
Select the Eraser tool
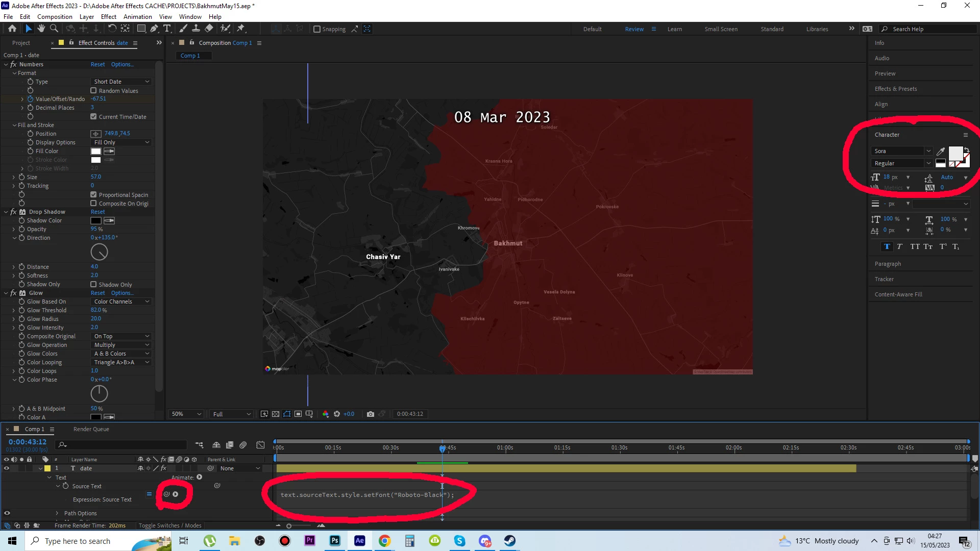tap(209, 29)
